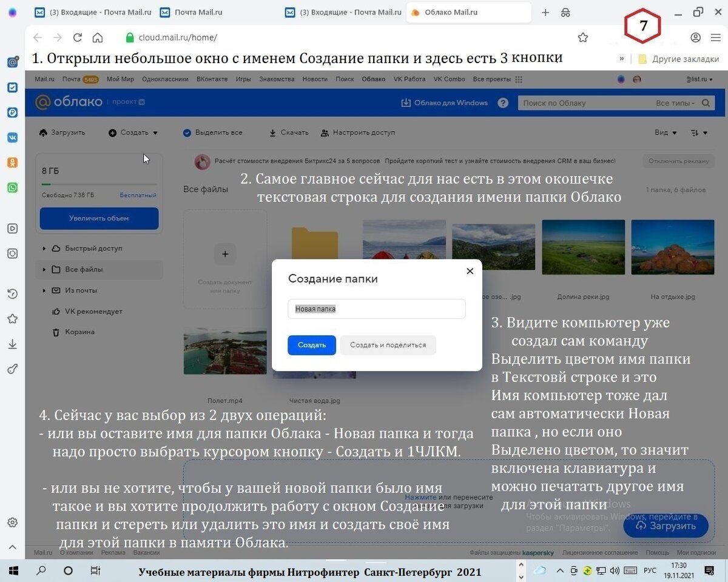This screenshot has height=582, width=728.
Task: Click the address bar URL
Action: 178,38
